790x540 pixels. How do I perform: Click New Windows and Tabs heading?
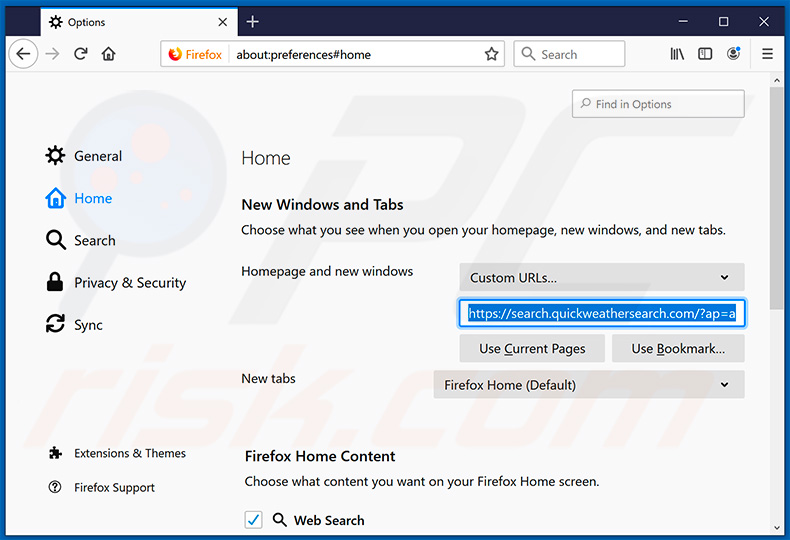click(x=322, y=205)
